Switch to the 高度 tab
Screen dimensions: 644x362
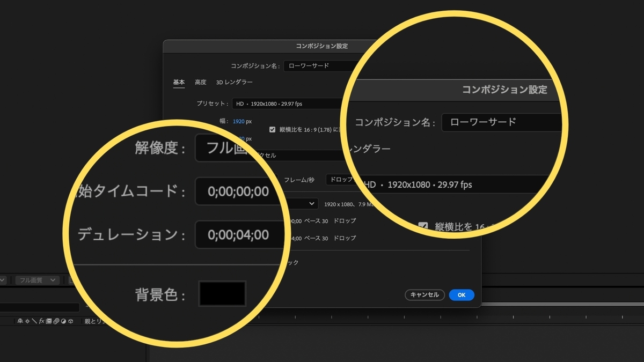pyautogui.click(x=200, y=82)
